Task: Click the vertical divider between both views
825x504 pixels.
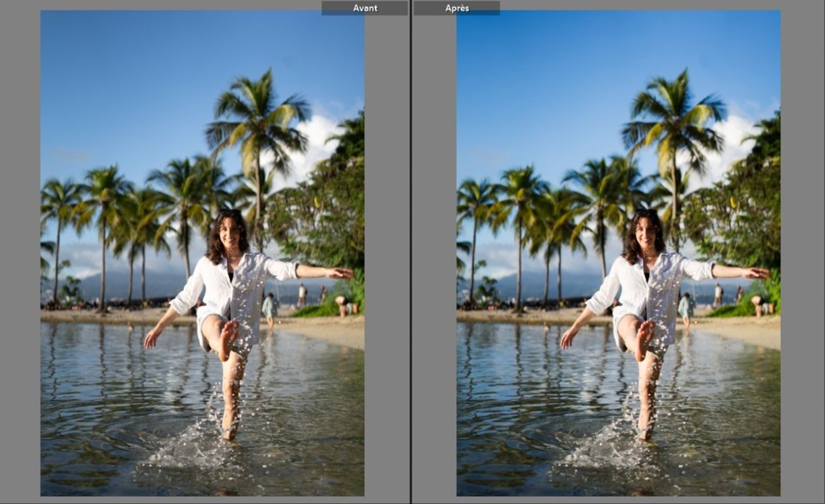Action: coord(411,263)
